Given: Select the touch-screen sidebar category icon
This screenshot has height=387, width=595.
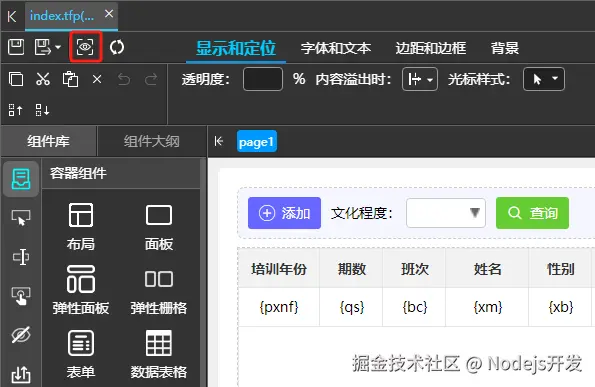Looking at the screenshot, I should pyautogui.click(x=21, y=296).
